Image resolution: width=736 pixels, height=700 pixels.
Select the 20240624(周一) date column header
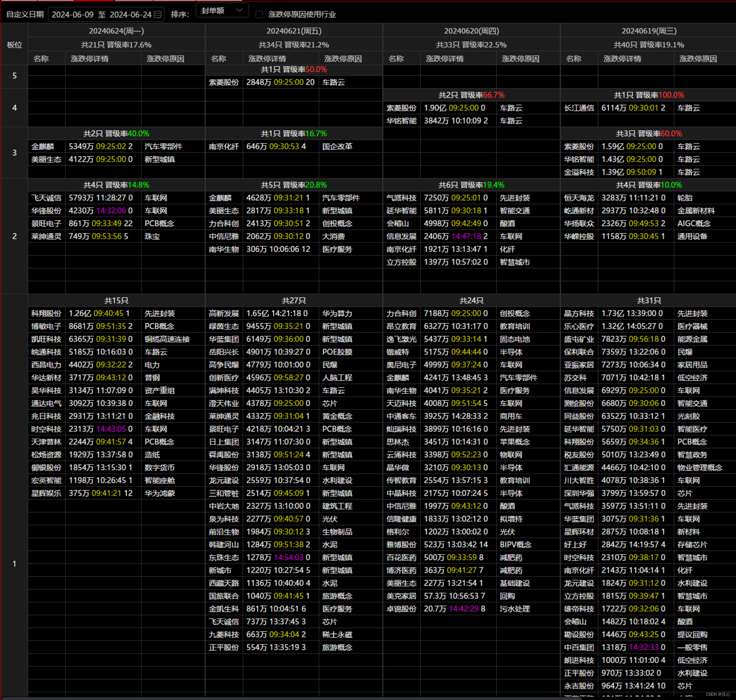click(x=116, y=31)
